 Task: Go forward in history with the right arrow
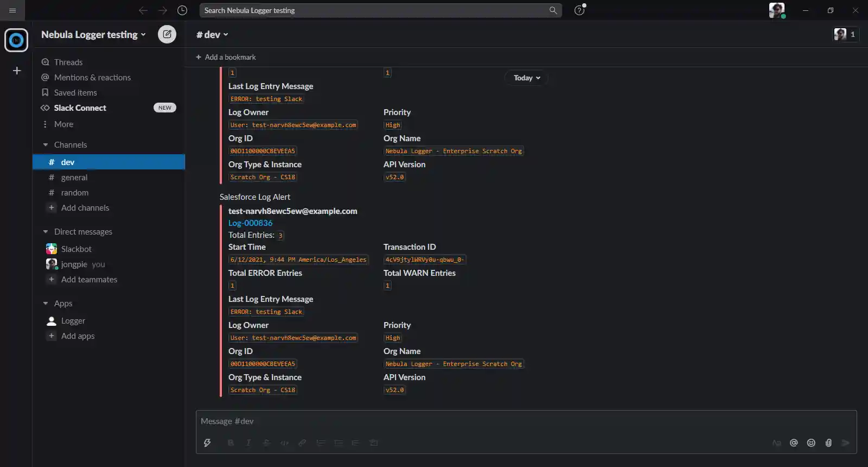[163, 10]
